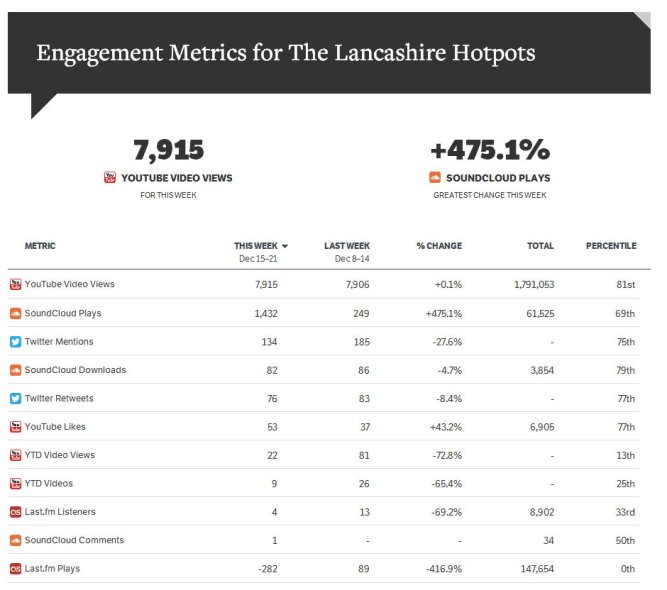
Task: Click the SoundCloud icon beside SoundCloud Plays row
Action: point(15,313)
